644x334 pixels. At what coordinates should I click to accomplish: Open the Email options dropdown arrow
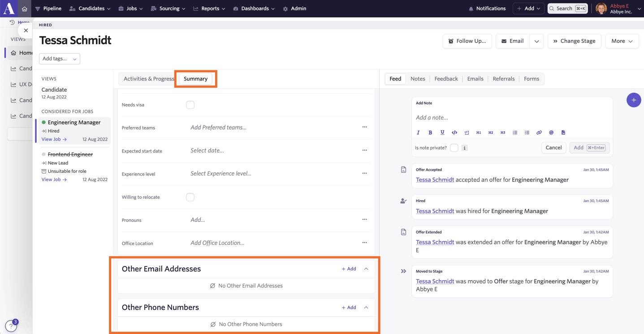point(536,41)
